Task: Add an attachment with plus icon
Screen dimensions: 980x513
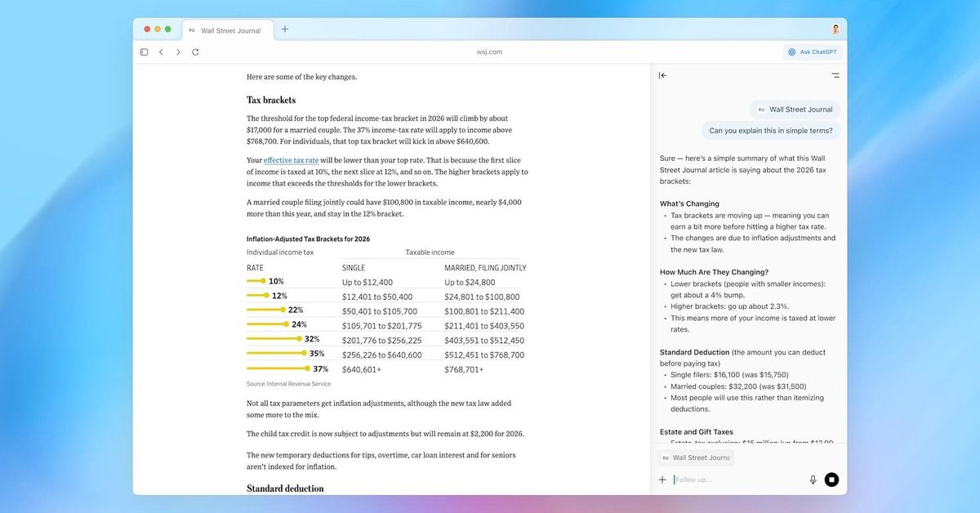Action: [x=662, y=480]
